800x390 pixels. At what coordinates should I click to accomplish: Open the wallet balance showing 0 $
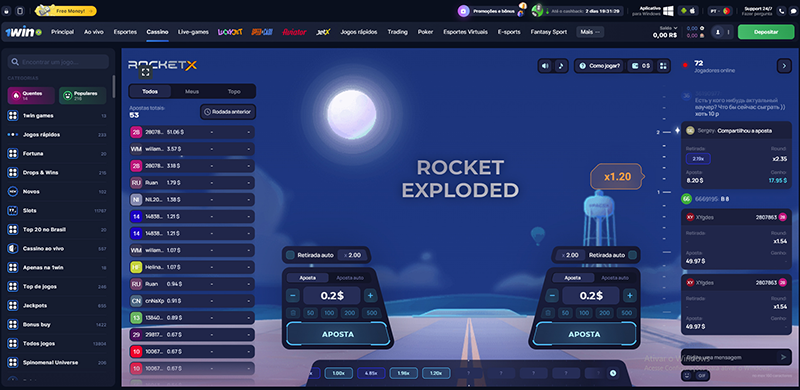click(641, 66)
